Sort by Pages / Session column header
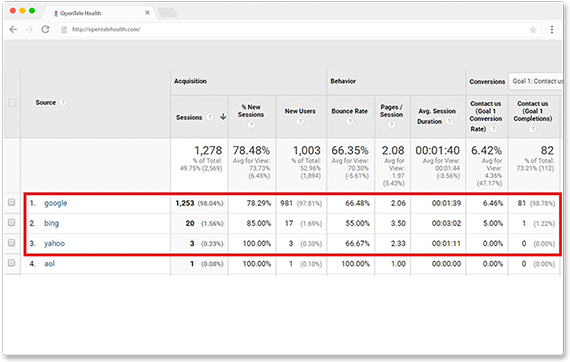The height and width of the screenshot is (362, 570). click(x=392, y=111)
